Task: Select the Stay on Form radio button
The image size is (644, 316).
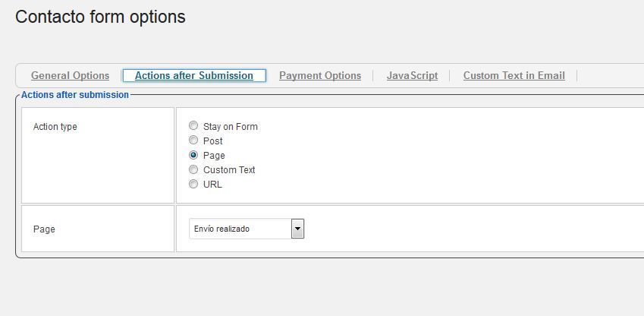Action: [x=193, y=125]
